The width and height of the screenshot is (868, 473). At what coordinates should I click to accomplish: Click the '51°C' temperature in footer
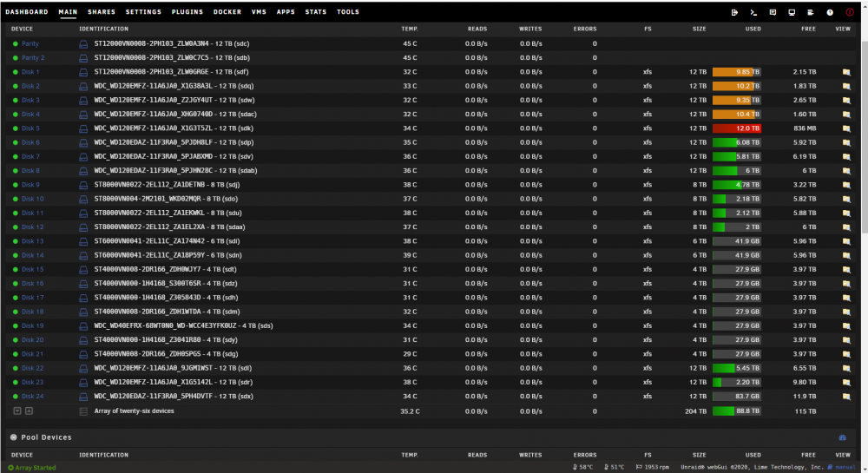coord(616,468)
